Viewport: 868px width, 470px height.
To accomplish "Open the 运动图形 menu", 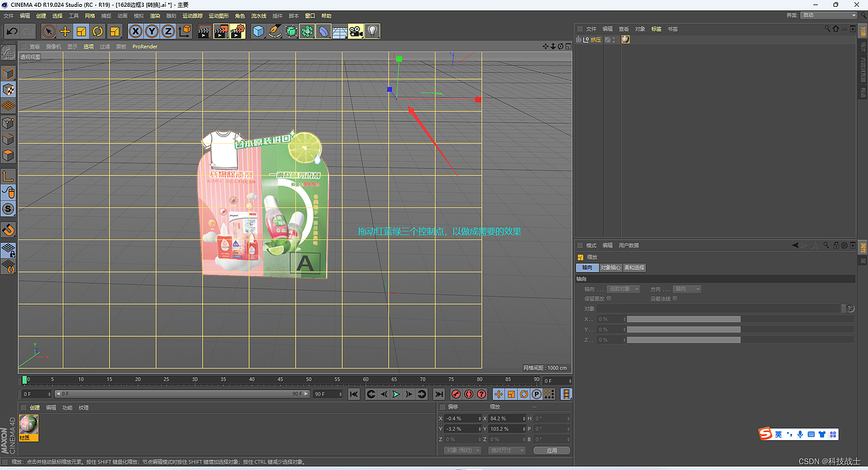I will [218, 15].
